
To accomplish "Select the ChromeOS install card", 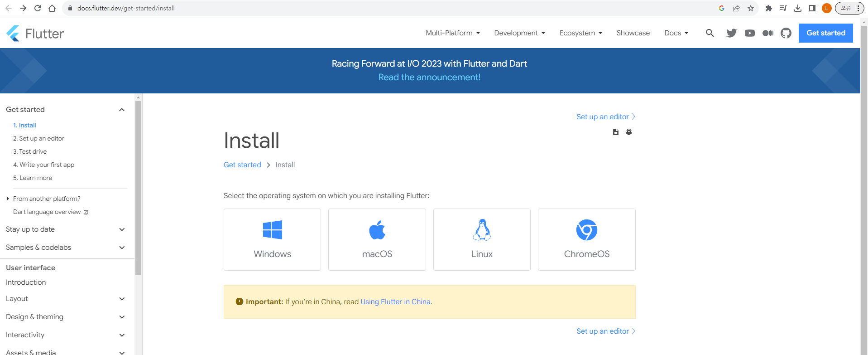I will [587, 239].
